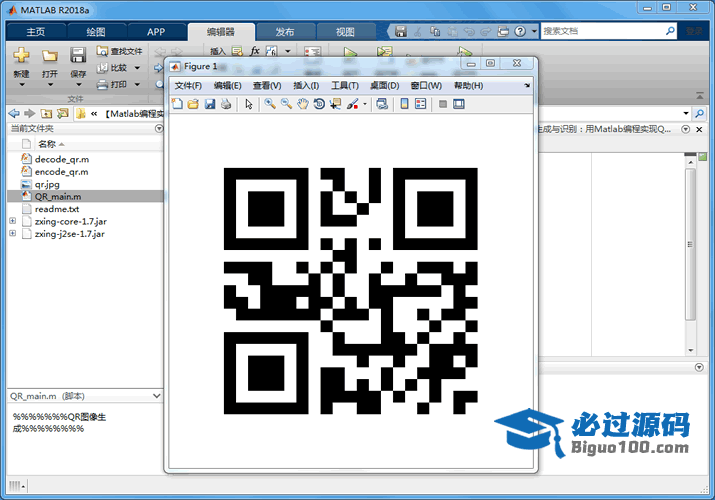
Task: Select qr.jpg in the file list
Action: coord(47,184)
